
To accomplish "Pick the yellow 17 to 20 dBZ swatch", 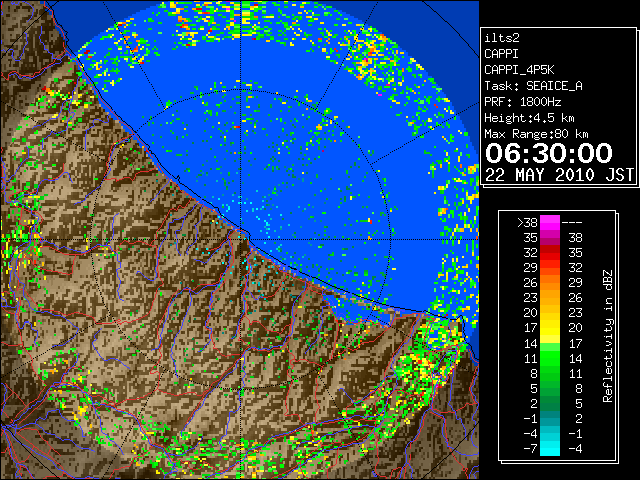I will (x=550, y=328).
